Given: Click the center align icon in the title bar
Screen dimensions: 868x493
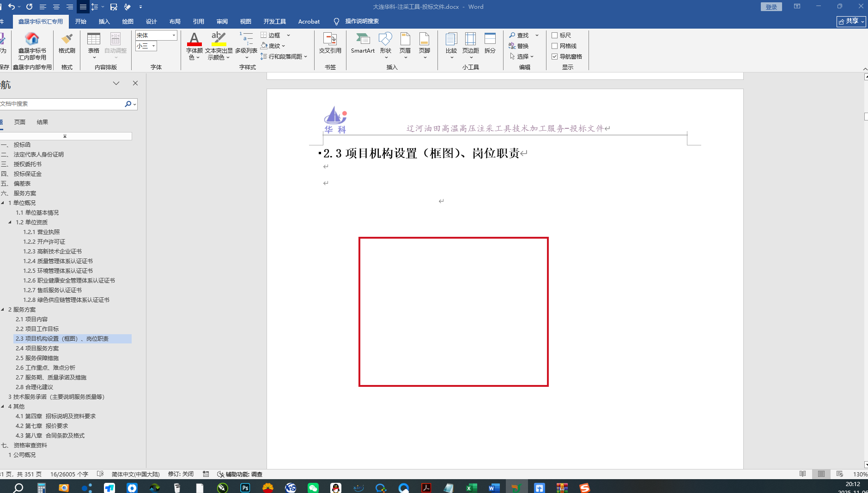Looking at the screenshot, I should [56, 7].
